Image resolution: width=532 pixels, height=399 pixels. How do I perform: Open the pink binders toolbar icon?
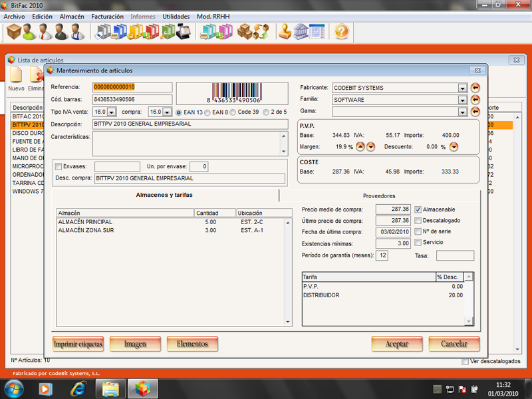click(x=224, y=32)
